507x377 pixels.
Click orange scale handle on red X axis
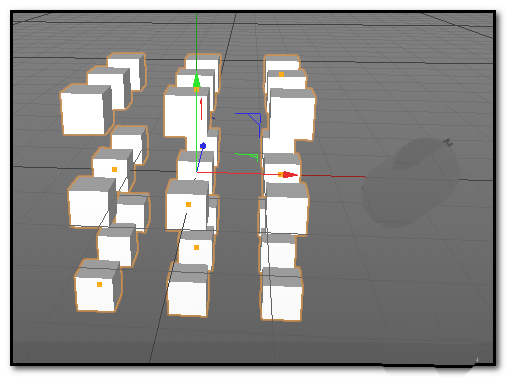click(280, 175)
